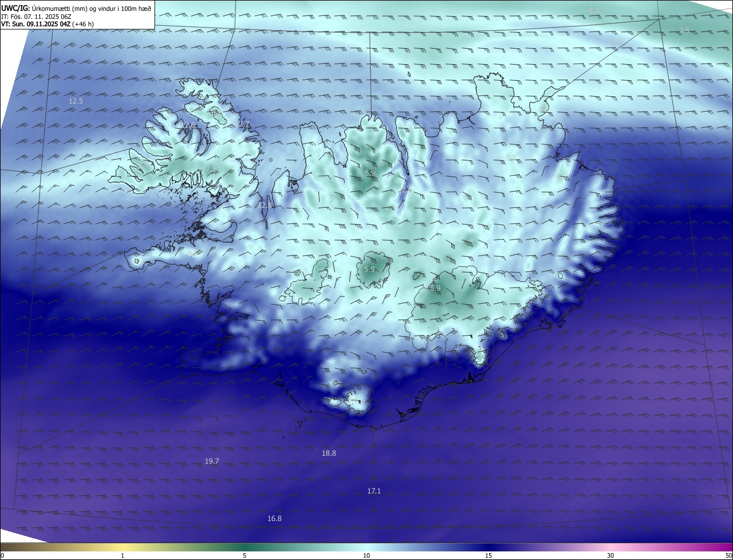
Task: Click the 0 tick on the color scale
Action: 2,555
